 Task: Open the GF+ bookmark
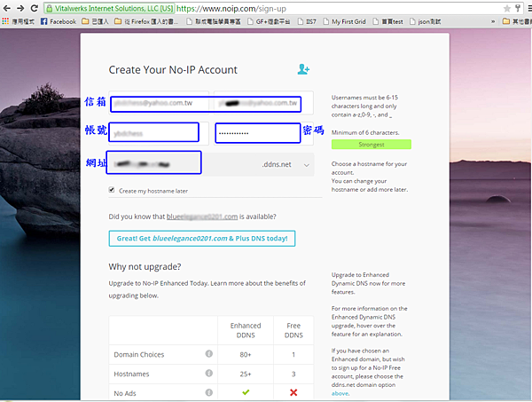coord(269,21)
